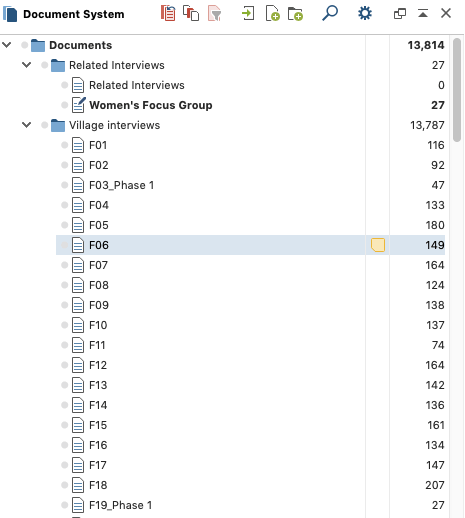Screen dimensions: 465x518
Task: Collapse the Documents root node
Action: (x=7, y=45)
